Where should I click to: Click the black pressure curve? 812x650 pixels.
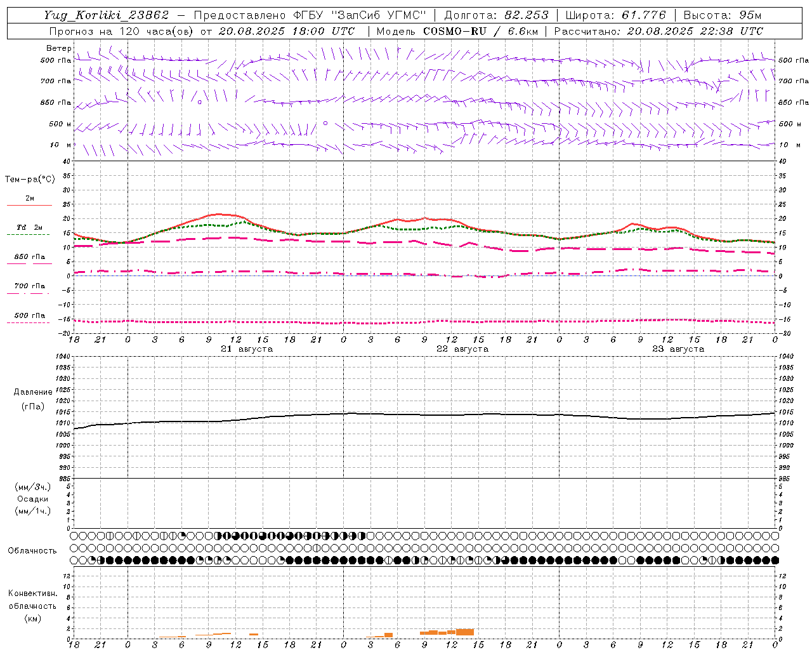pos(425,415)
